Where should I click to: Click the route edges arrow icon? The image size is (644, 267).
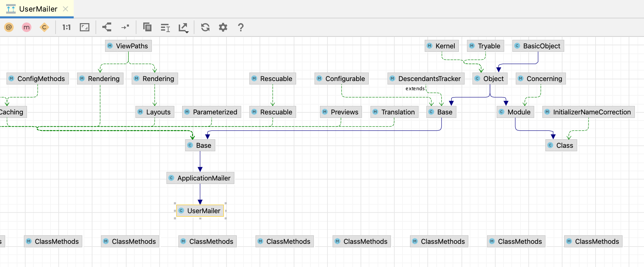(x=125, y=27)
